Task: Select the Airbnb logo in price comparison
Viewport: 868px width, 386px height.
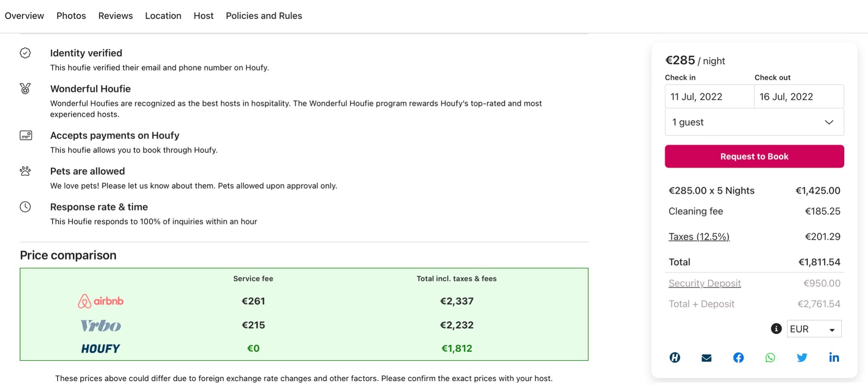Action: [x=100, y=301]
